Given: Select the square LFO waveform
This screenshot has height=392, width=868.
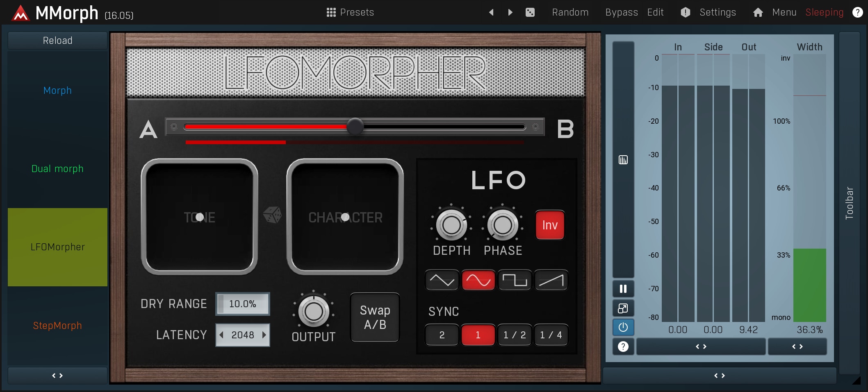Looking at the screenshot, I should tap(515, 280).
